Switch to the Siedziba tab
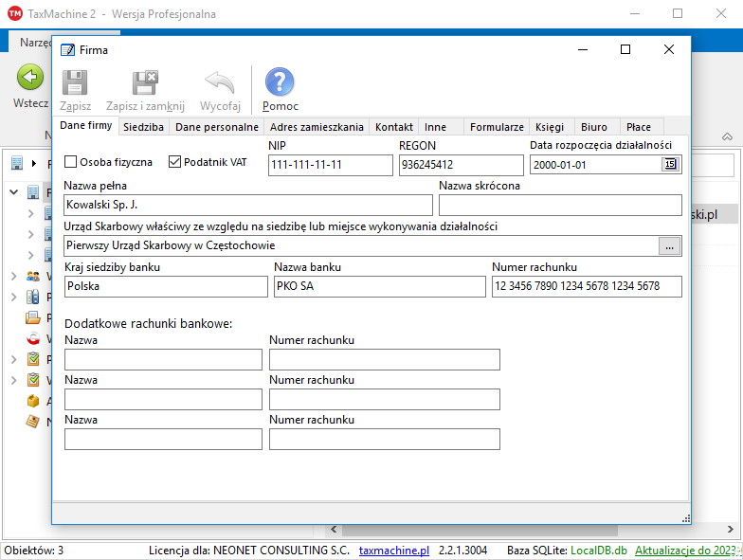This screenshot has height=560, width=743. click(143, 127)
